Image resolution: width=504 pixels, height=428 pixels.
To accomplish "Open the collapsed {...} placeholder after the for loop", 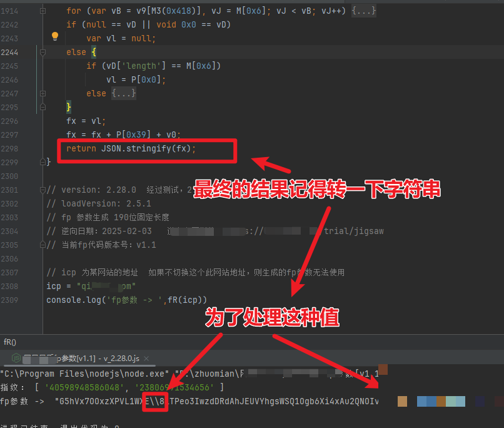I will click(363, 11).
